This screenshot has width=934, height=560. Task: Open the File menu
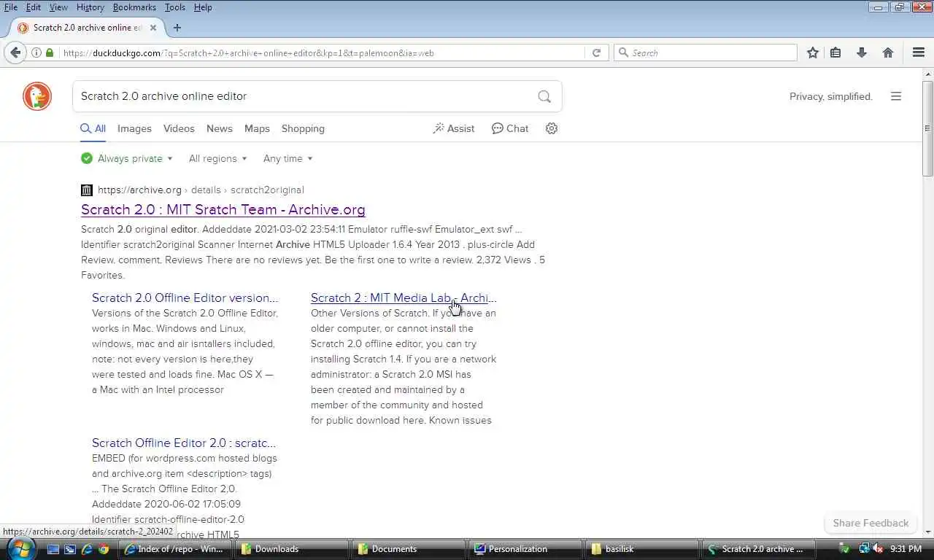tap(11, 7)
